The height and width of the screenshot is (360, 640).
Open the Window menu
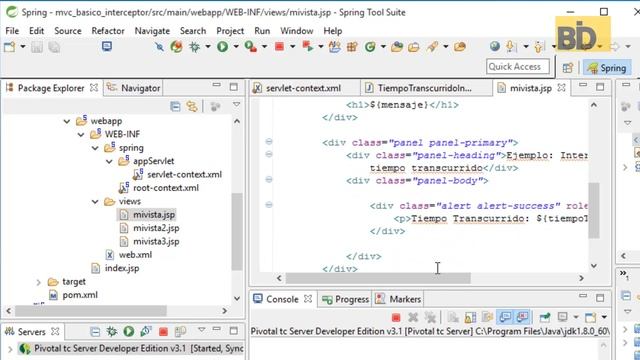point(297,31)
